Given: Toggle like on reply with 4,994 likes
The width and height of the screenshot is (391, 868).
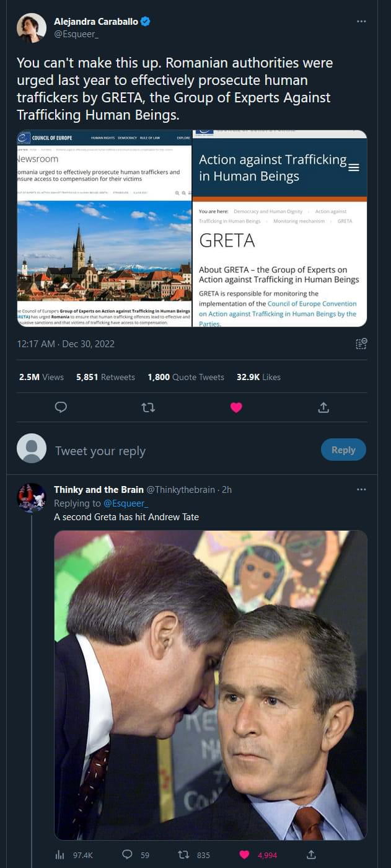Looking at the screenshot, I should pos(244,855).
